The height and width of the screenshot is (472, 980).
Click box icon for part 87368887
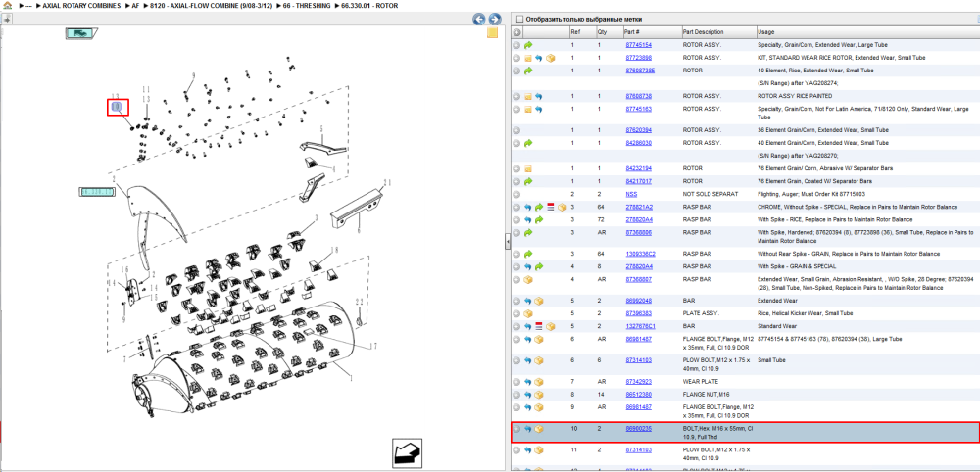point(528,279)
